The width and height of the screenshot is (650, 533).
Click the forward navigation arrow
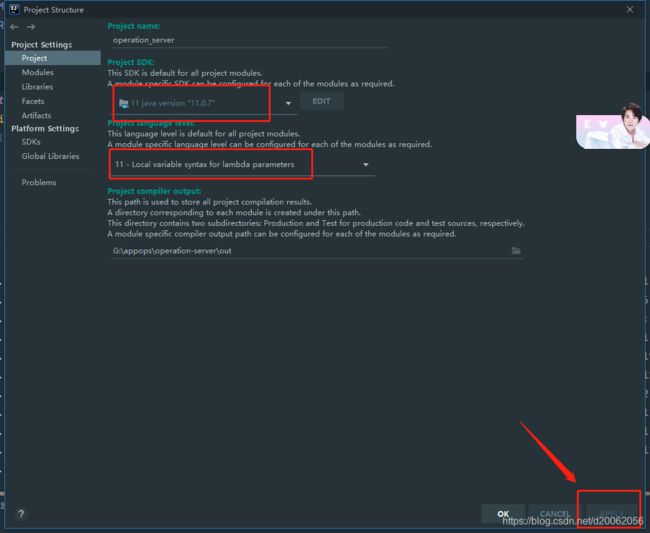pyautogui.click(x=31, y=27)
